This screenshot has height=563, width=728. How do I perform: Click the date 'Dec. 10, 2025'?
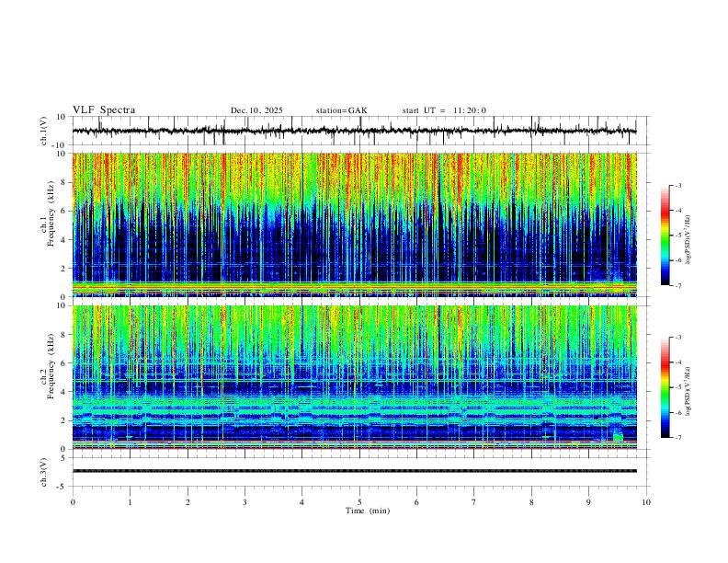point(256,110)
